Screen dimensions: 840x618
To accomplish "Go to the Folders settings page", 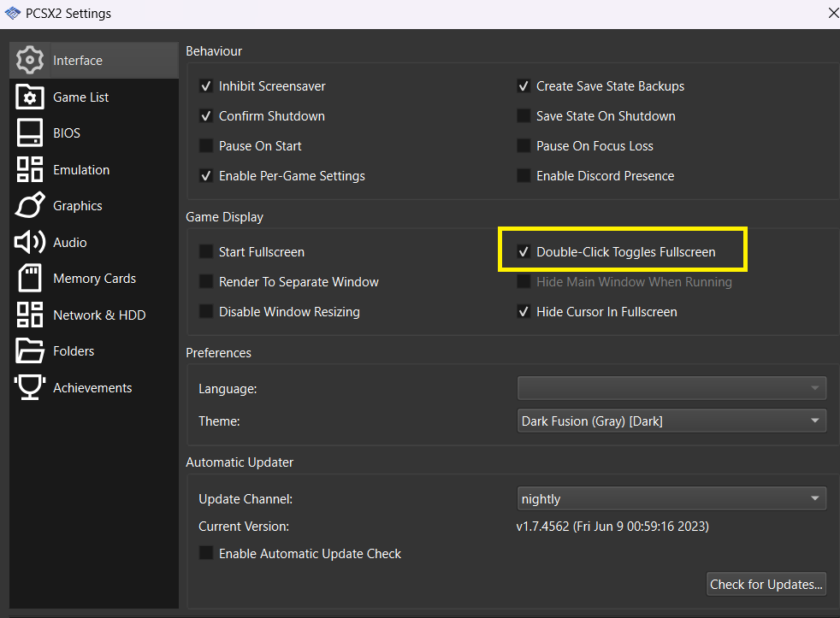I will [x=74, y=351].
